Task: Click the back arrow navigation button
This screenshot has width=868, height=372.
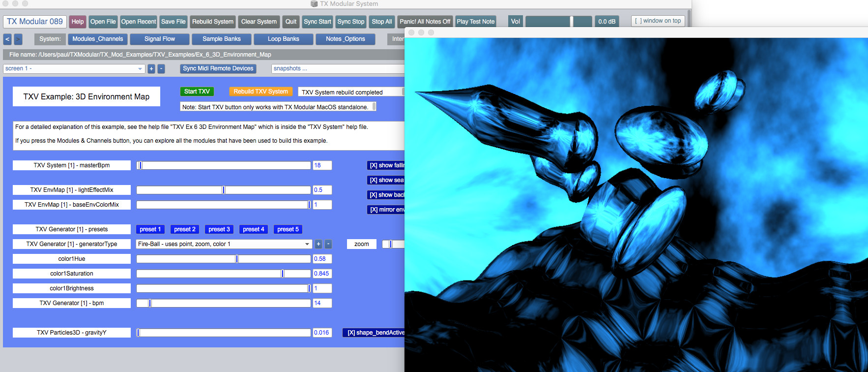Action: tap(7, 39)
